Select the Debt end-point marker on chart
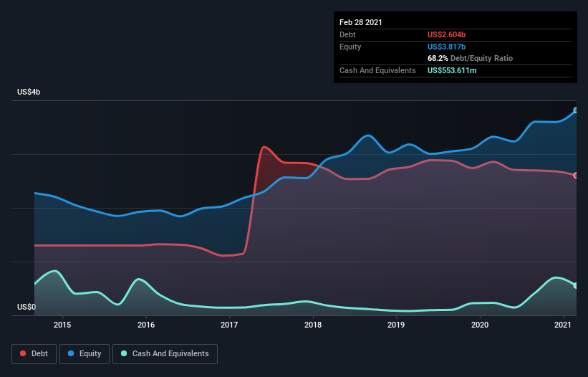 pos(576,175)
